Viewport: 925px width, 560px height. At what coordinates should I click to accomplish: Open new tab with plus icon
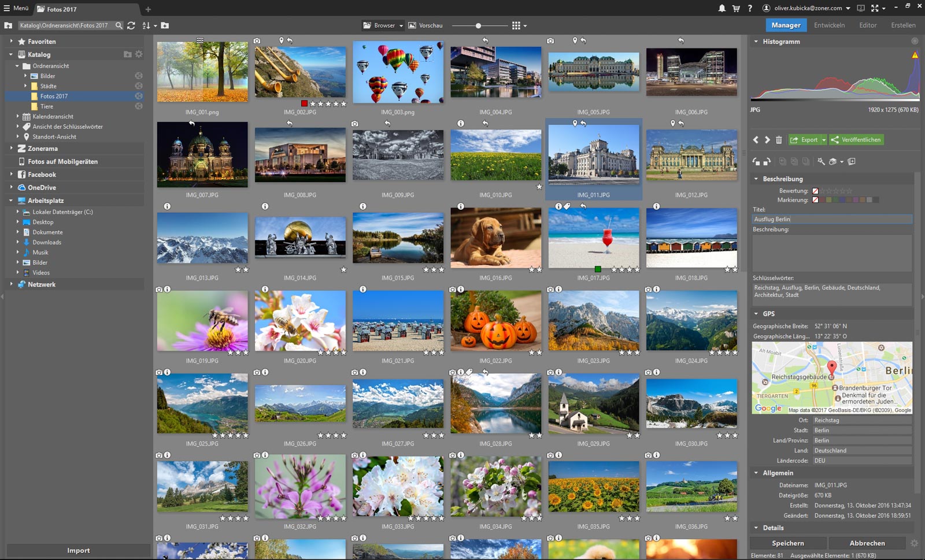[x=148, y=9]
